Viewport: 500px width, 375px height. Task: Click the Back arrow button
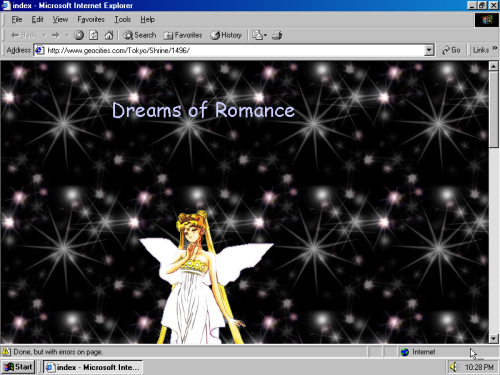[x=23, y=35]
